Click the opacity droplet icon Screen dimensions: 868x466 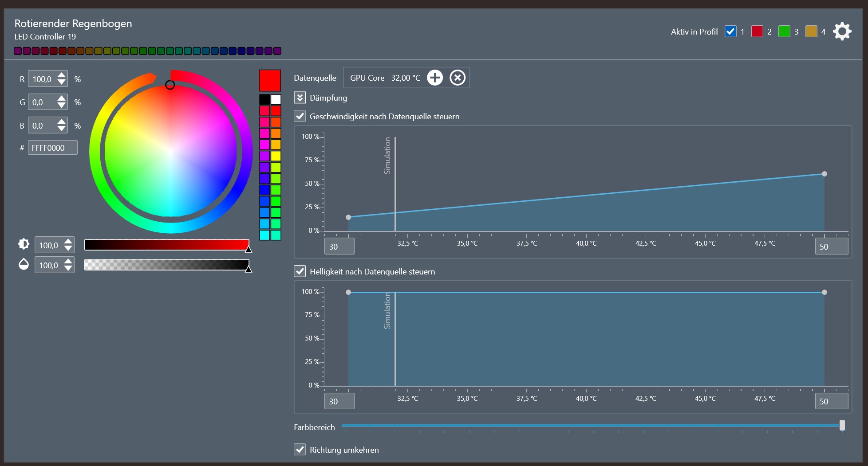pos(24,264)
